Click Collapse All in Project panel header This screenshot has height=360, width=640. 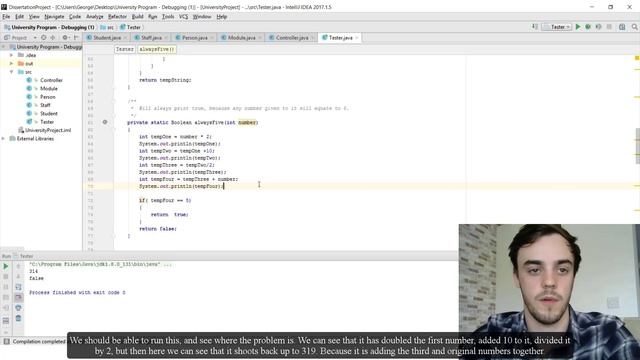52,38
